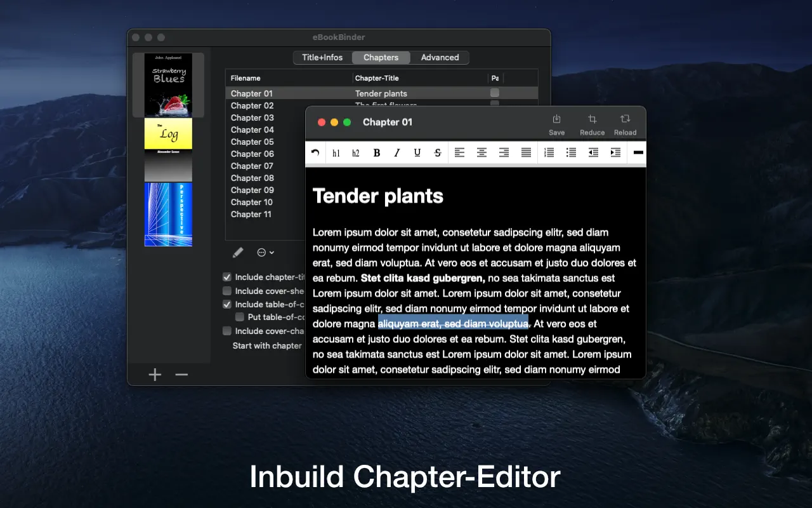The height and width of the screenshot is (508, 812).
Task: Select Chapter 10 row
Action: (x=265, y=202)
